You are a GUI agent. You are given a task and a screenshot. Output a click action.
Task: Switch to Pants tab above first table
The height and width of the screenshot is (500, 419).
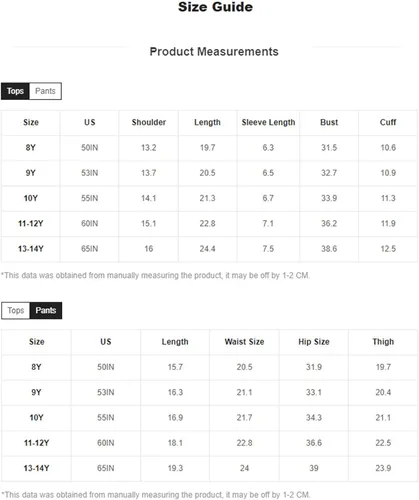click(x=45, y=91)
